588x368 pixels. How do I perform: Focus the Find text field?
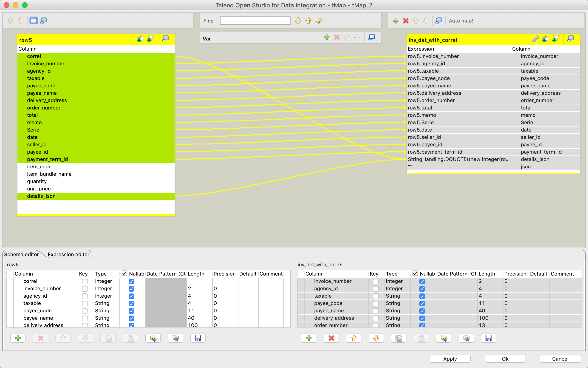(255, 21)
